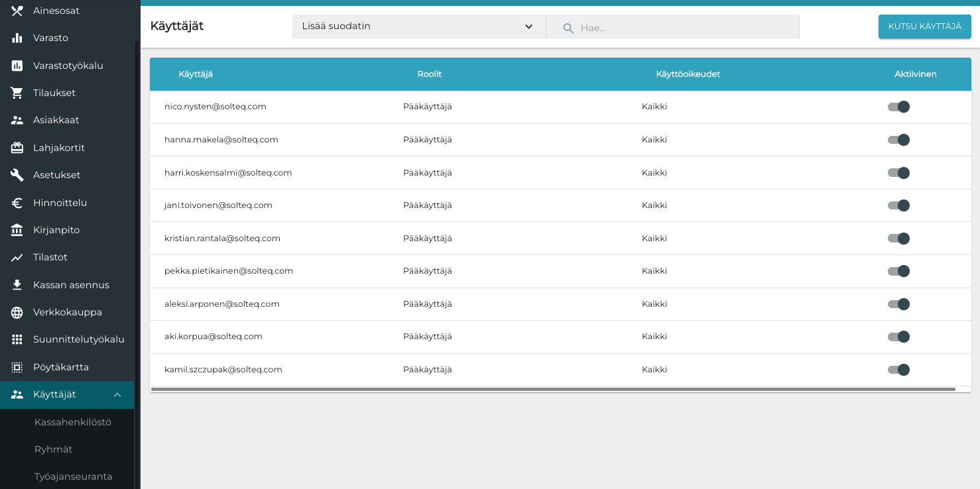Open Asetukset wrench icon
980x489 pixels.
17,175
